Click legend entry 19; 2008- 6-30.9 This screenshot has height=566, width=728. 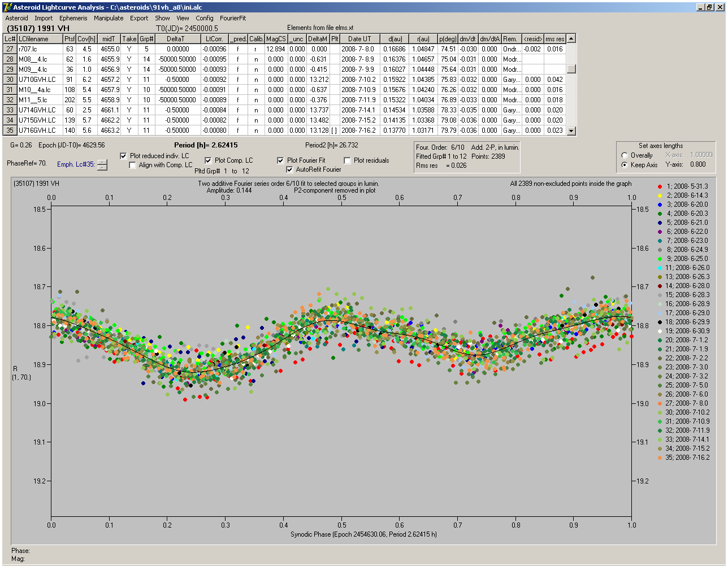coord(687,331)
